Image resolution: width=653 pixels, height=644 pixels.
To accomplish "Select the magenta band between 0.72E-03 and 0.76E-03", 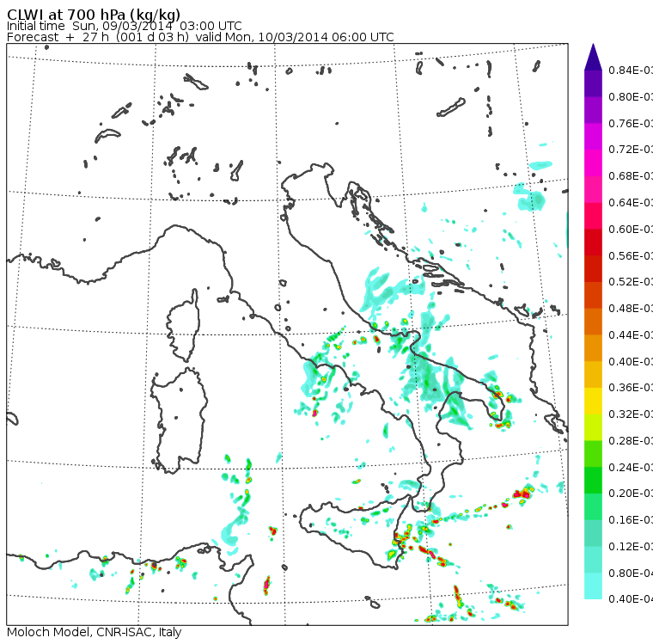I will pyautogui.click(x=593, y=137).
